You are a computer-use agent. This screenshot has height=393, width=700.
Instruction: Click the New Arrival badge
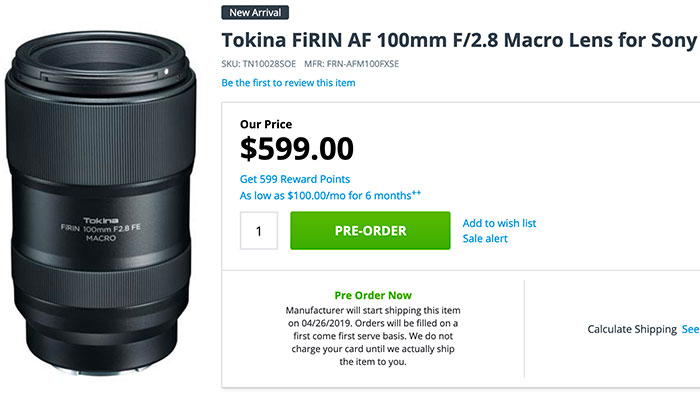255,13
